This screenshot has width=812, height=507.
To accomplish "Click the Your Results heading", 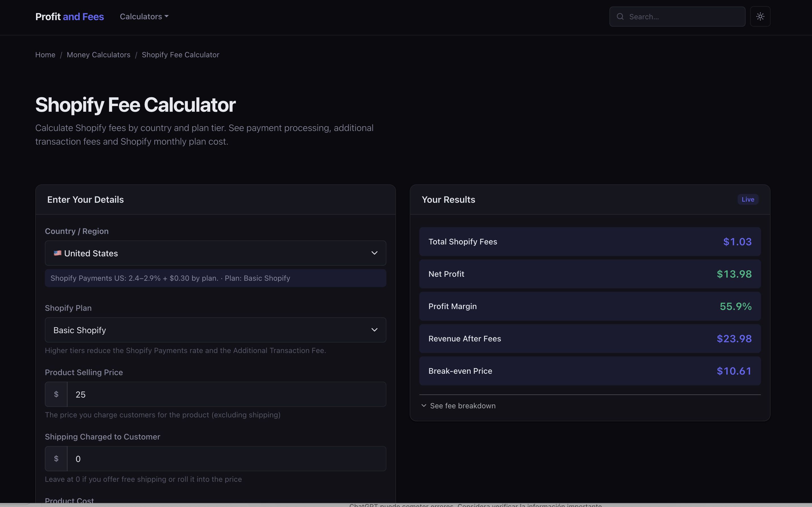I will pos(449,200).
